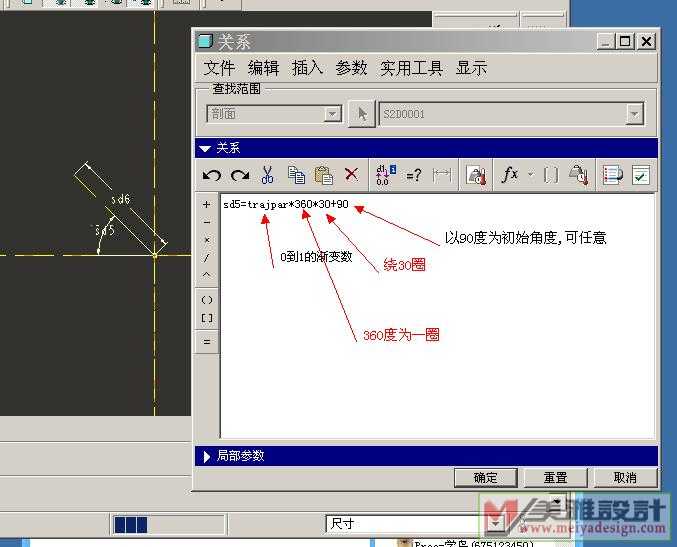Toggle dimension names and values icon
This screenshot has height=547, width=677.
click(x=386, y=175)
